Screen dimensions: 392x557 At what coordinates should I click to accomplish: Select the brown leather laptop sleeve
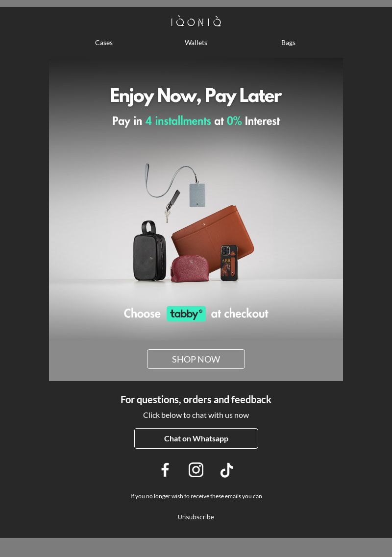(213, 236)
